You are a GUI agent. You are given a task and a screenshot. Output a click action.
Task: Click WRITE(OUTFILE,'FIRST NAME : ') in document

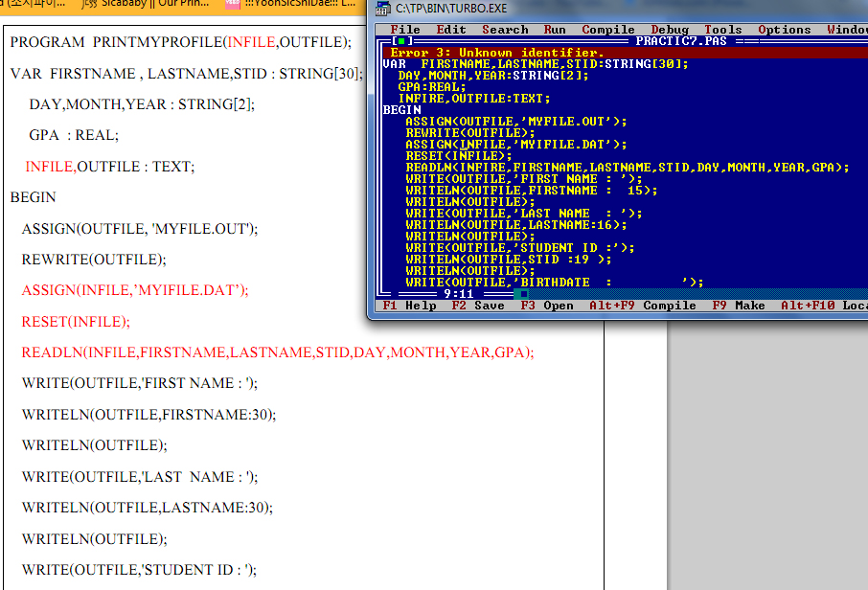click(x=140, y=383)
